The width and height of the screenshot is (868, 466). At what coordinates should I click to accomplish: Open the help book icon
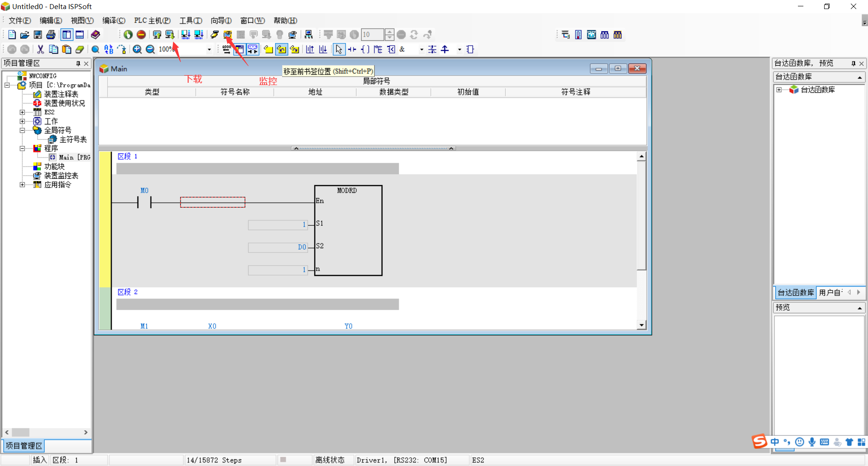[95, 35]
